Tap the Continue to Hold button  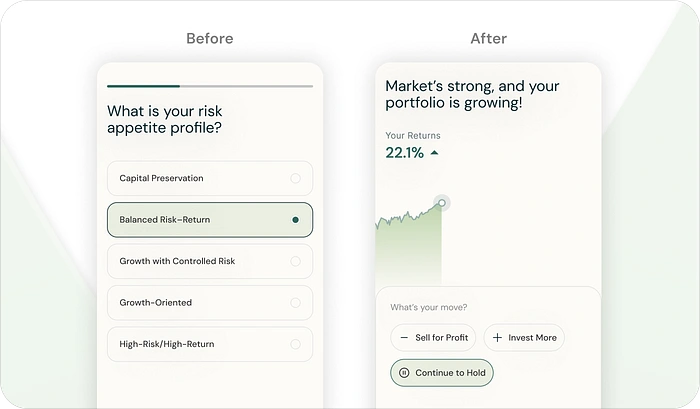pos(442,373)
